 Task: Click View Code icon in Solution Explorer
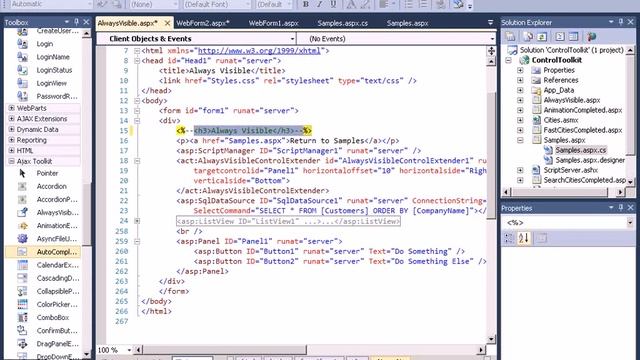(x=560, y=36)
